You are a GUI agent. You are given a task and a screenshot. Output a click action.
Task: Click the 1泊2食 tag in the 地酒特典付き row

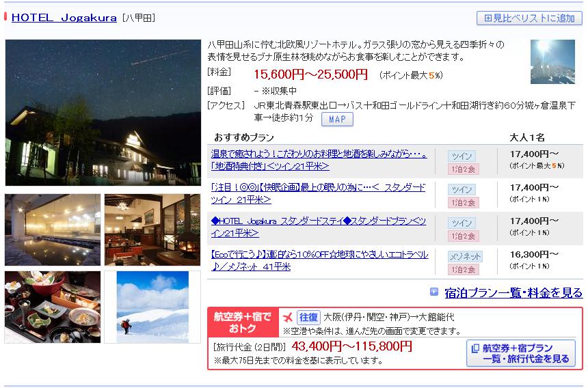pyautogui.click(x=463, y=169)
